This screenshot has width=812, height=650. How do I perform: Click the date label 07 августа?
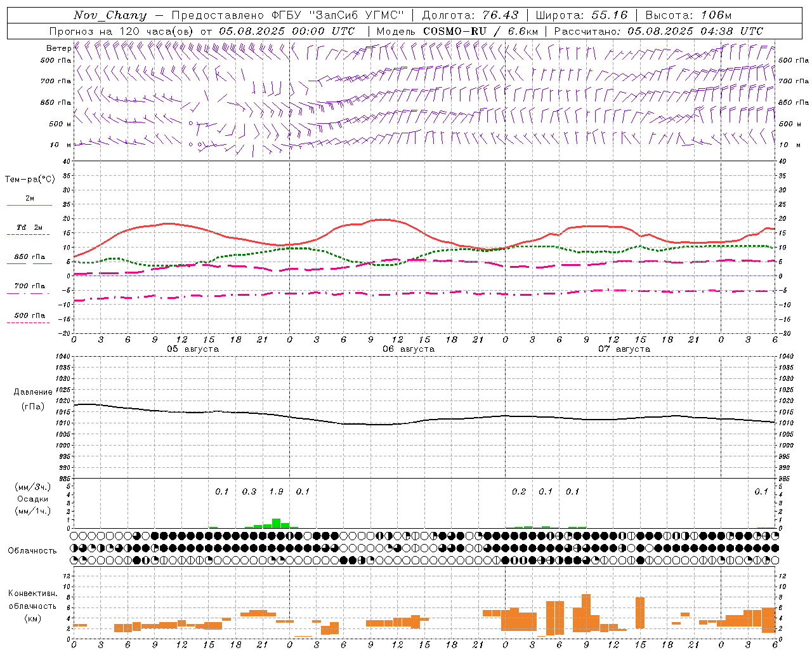click(x=624, y=349)
